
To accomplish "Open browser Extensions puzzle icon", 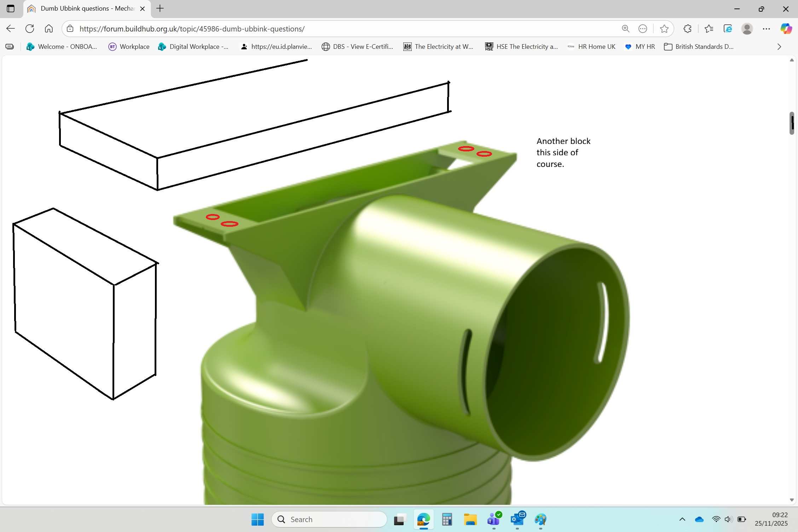I will [x=687, y=29].
